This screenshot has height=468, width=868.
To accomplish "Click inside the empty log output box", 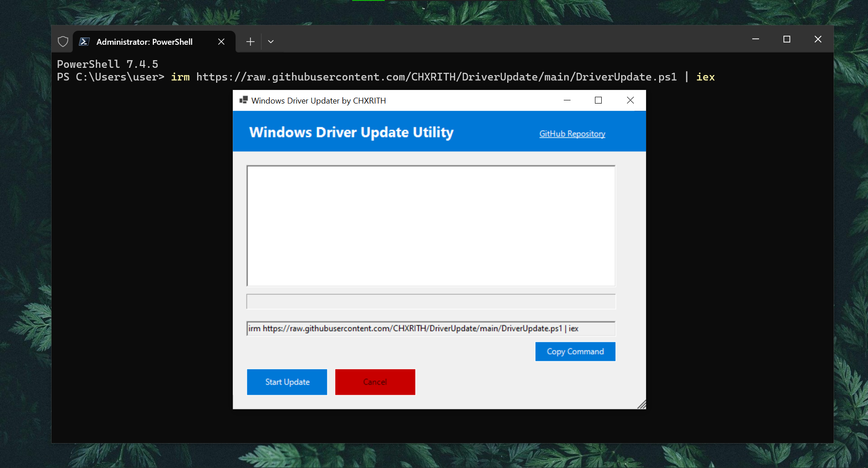I will click(431, 226).
